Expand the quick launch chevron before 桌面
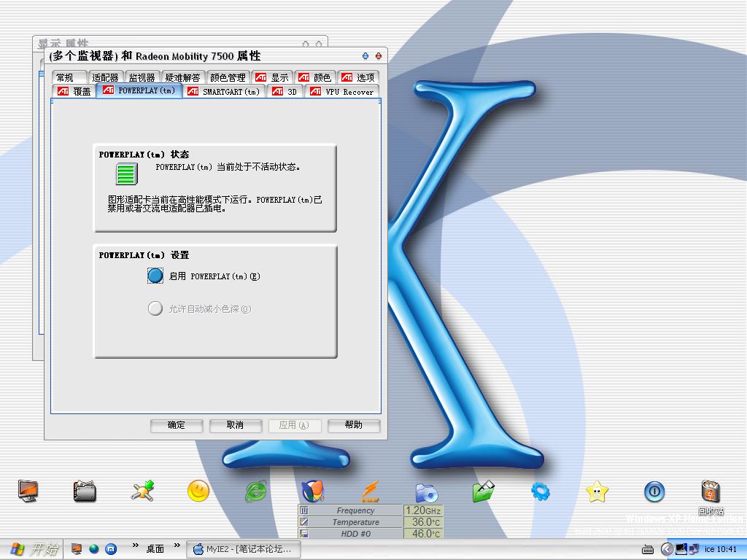This screenshot has height=560, width=747. (136, 545)
